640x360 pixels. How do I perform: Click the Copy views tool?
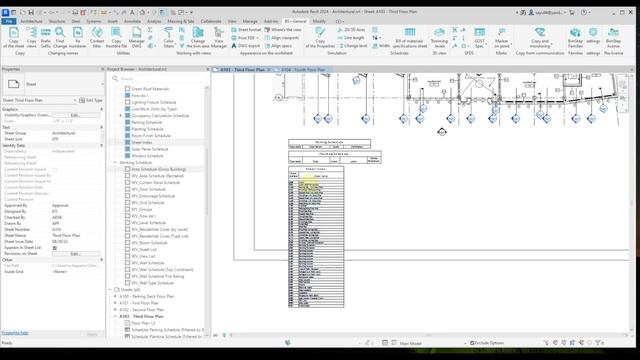[x=31, y=38]
